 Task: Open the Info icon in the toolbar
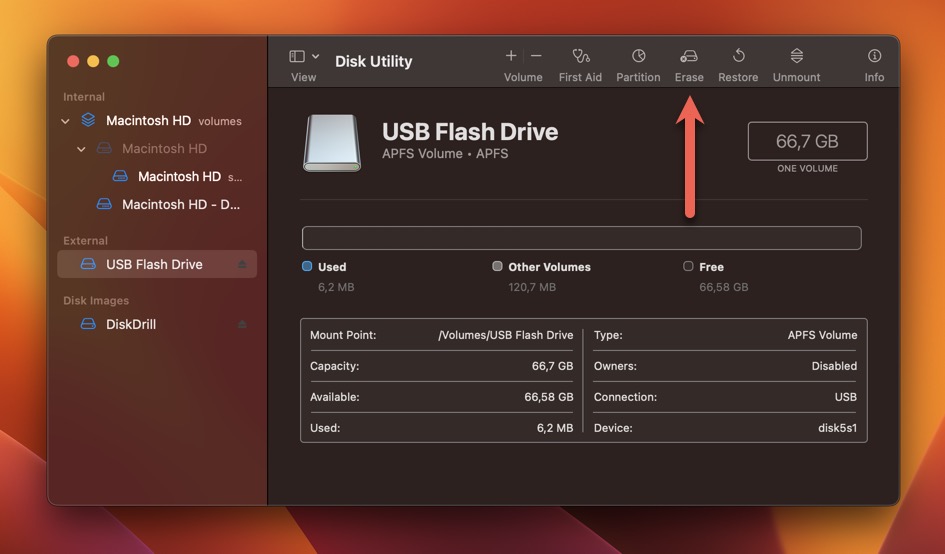(x=874, y=56)
